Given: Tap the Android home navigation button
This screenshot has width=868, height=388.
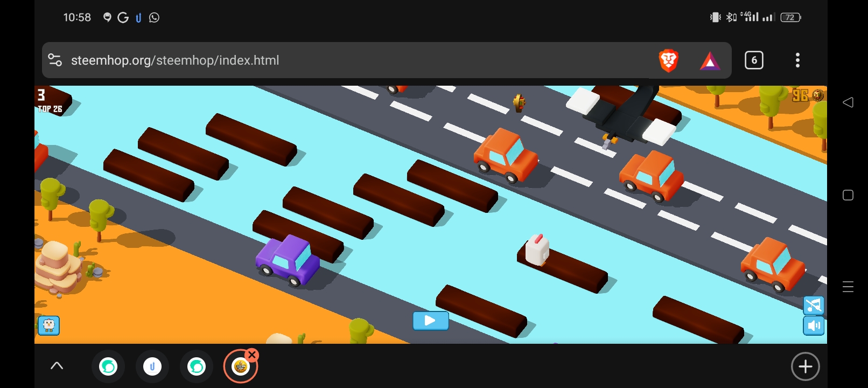Looking at the screenshot, I should click(848, 195).
